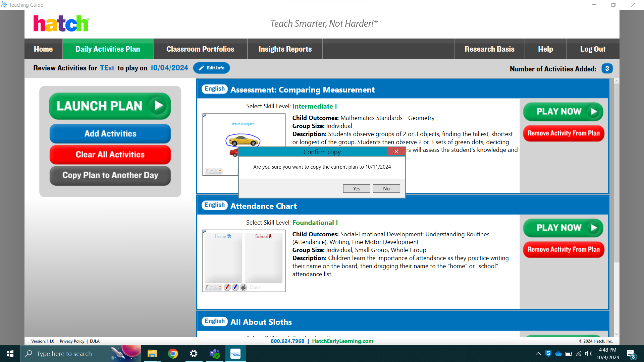Viewport: 644px width, 362px height.
Task: Open the Insights Reports tab
Action: coord(285,49)
